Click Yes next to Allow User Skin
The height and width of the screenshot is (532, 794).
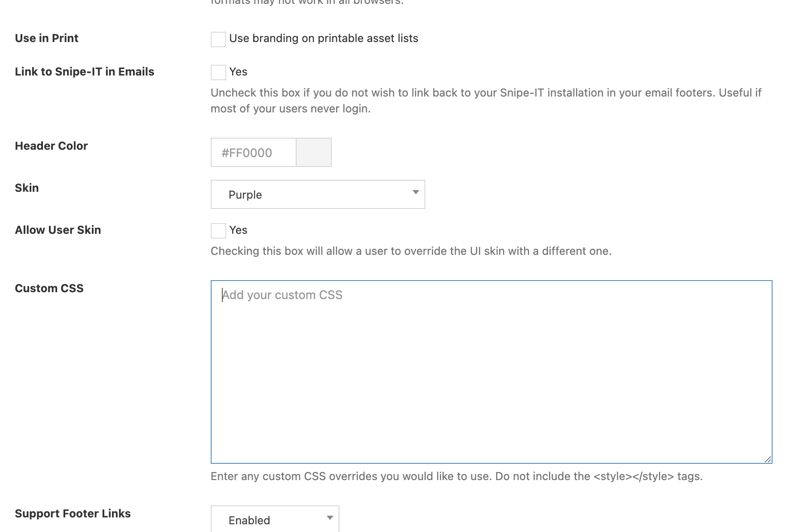click(239, 230)
